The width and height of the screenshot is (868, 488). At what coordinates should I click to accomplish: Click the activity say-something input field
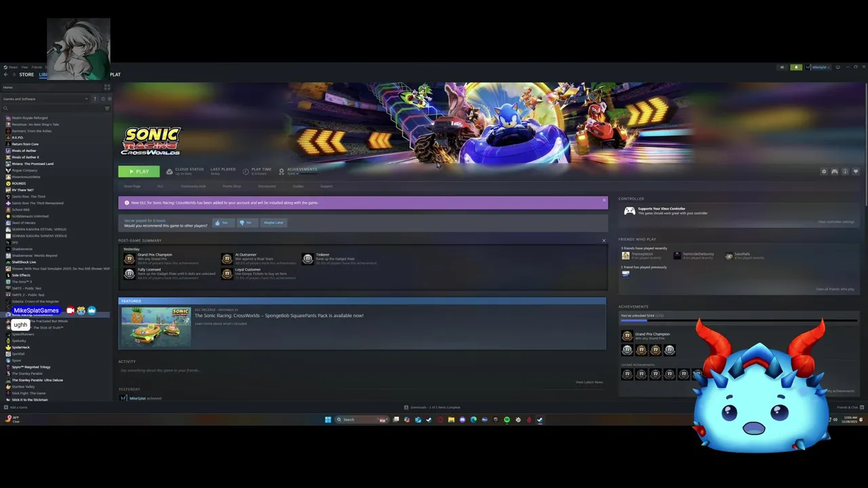tap(362, 370)
